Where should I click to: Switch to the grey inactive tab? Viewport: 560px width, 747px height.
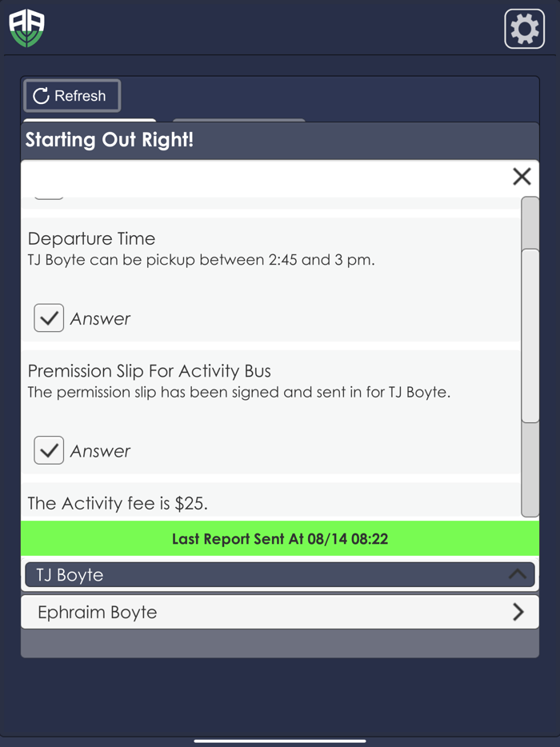coord(238,121)
